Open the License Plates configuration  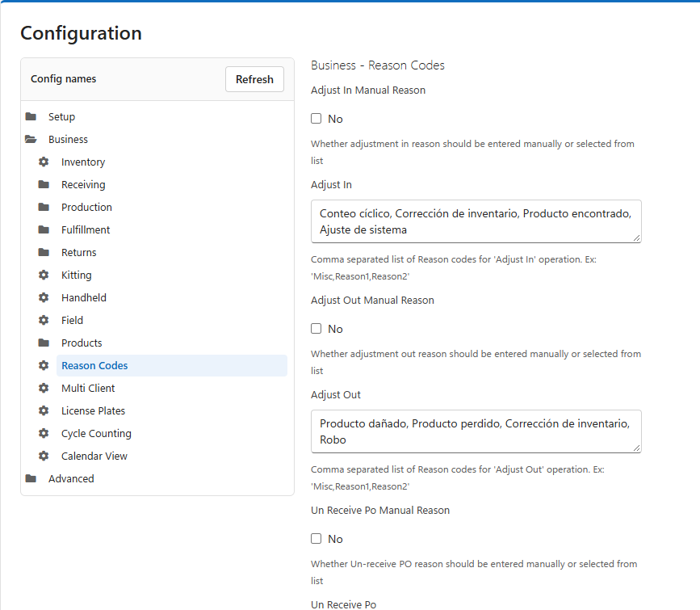tap(94, 410)
